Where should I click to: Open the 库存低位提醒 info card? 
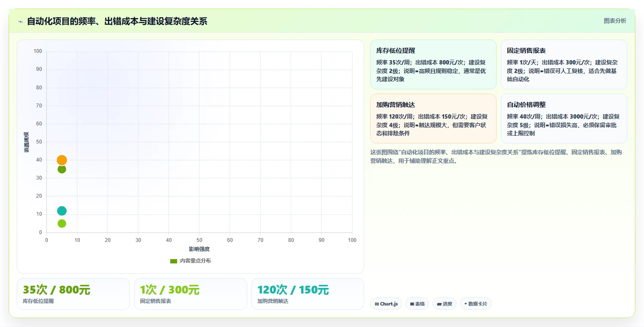433,64
